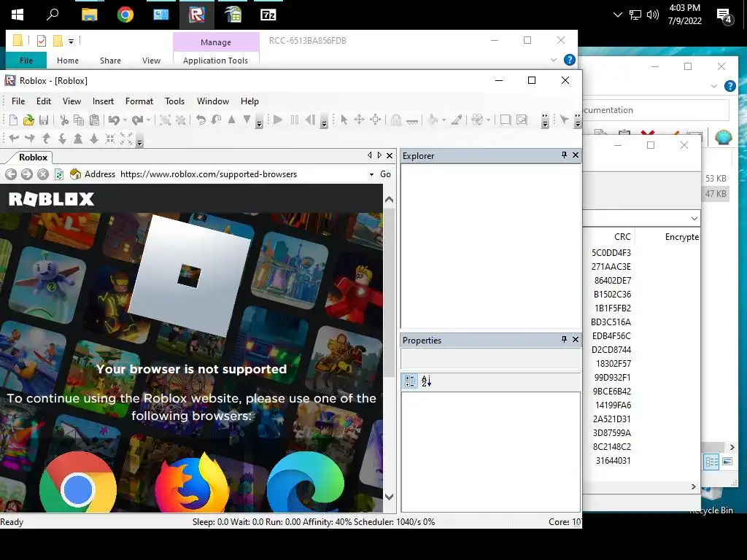Pan camera right with the right arrow icon
Viewport: 747px width, 560px height.
pos(30,139)
